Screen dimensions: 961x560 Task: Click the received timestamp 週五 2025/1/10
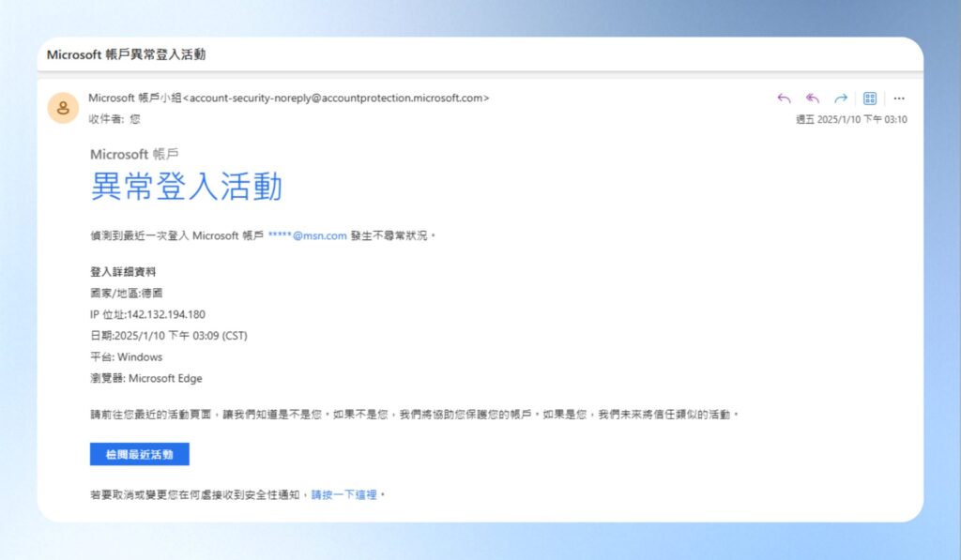click(x=851, y=119)
